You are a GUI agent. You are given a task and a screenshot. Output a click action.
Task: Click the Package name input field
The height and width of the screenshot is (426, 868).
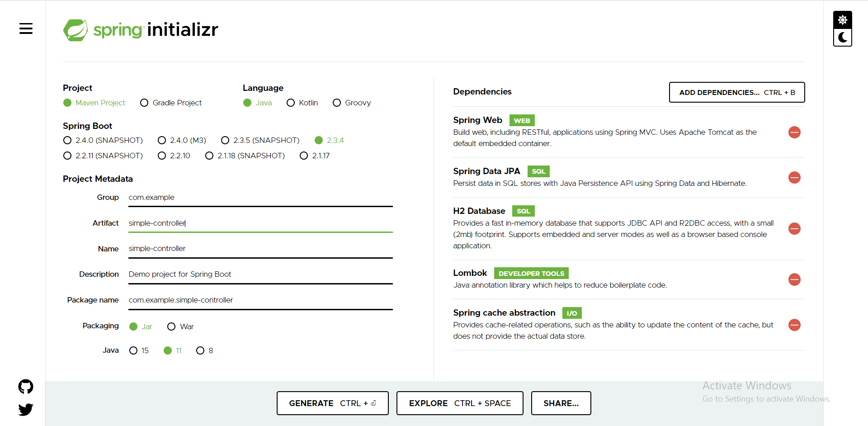[x=260, y=300]
